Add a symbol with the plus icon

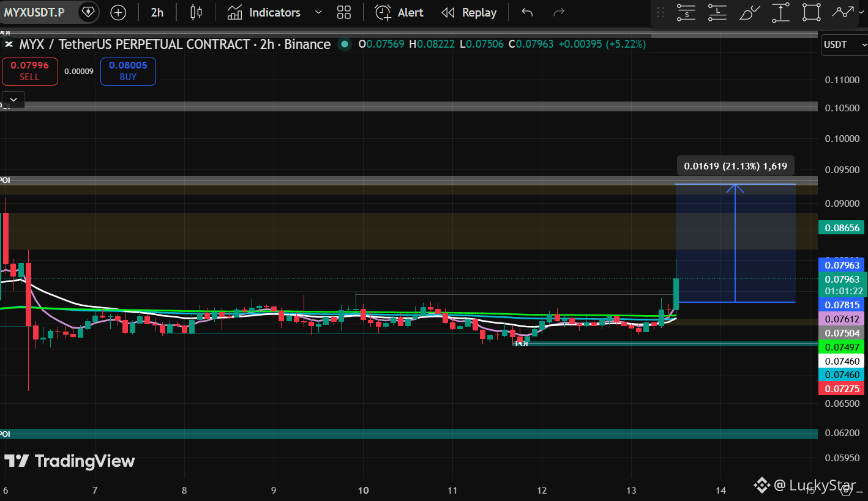(x=118, y=12)
